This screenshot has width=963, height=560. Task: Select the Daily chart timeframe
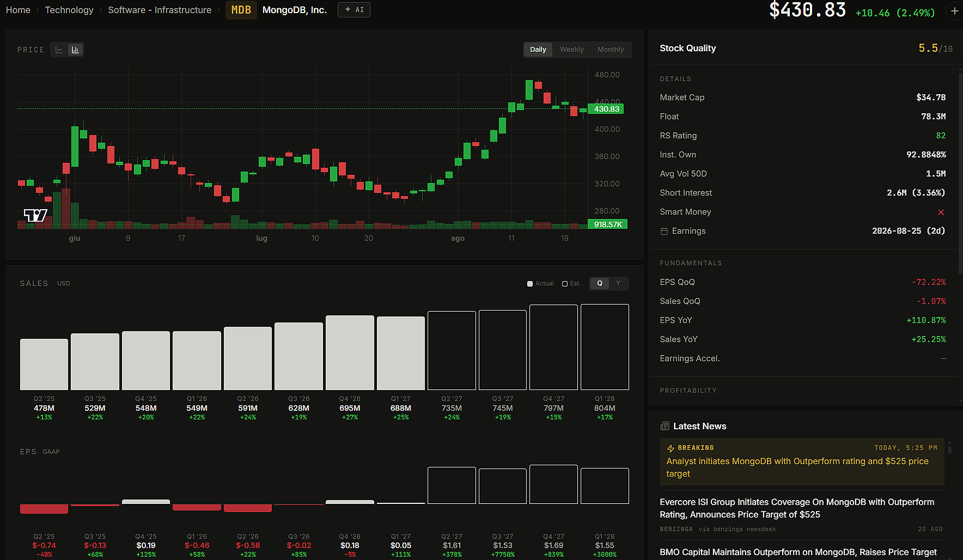coord(538,50)
